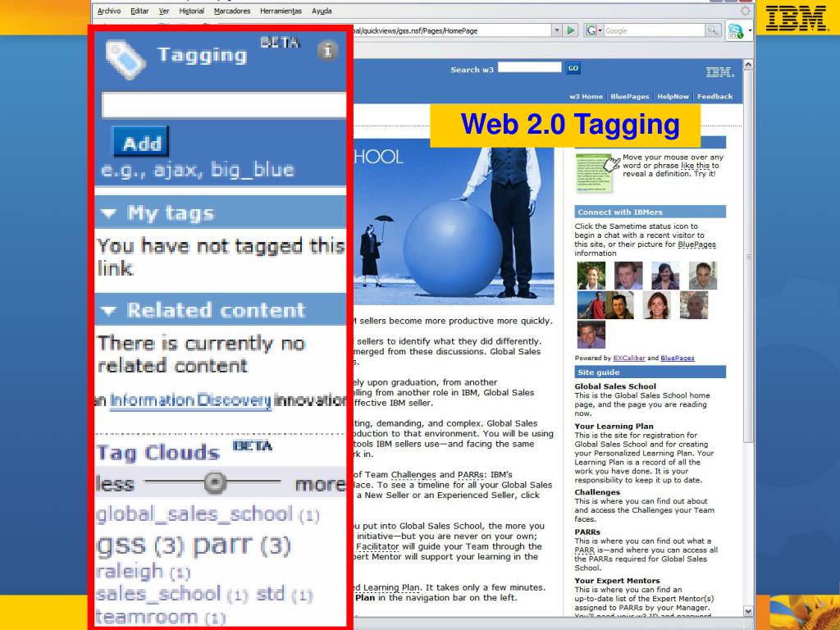The width and height of the screenshot is (840, 630).
Task: Click the 'more' label of the tag cloud slider
Action: pos(321,484)
